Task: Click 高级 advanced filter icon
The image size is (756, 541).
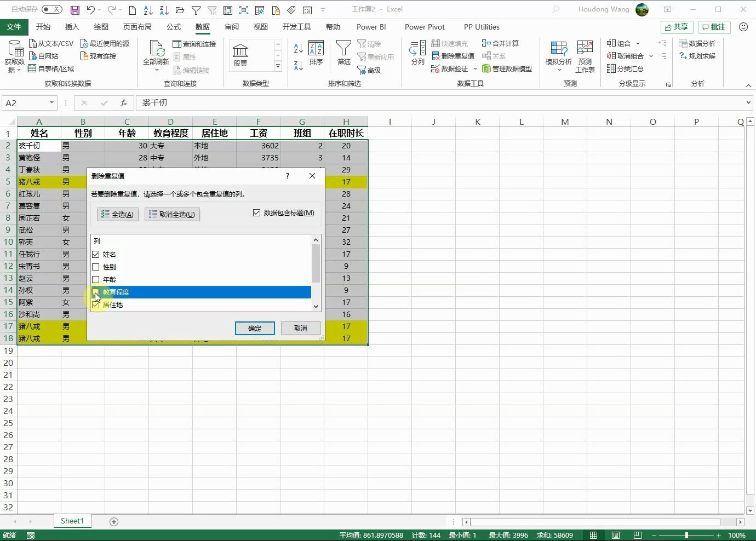Action: 362,70
